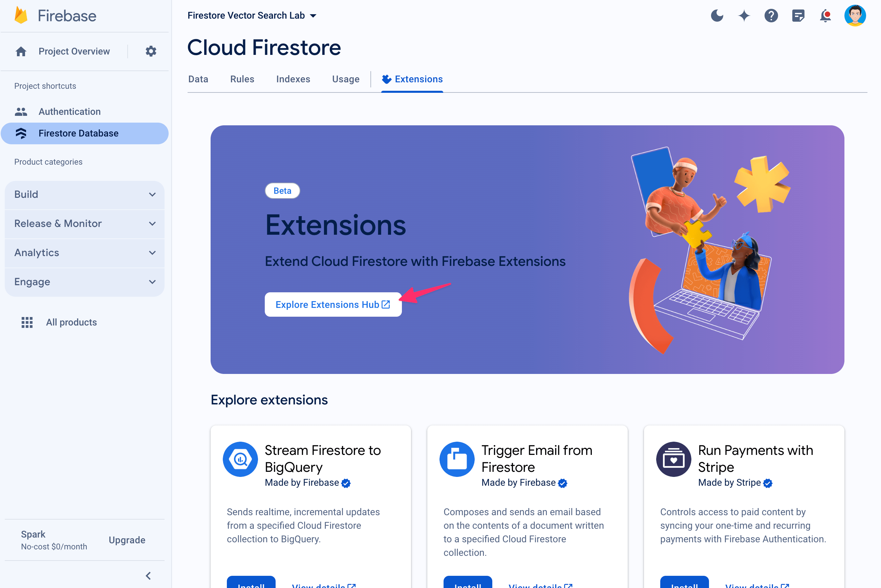
Task: Click the Firestore Database icon
Action: click(21, 133)
